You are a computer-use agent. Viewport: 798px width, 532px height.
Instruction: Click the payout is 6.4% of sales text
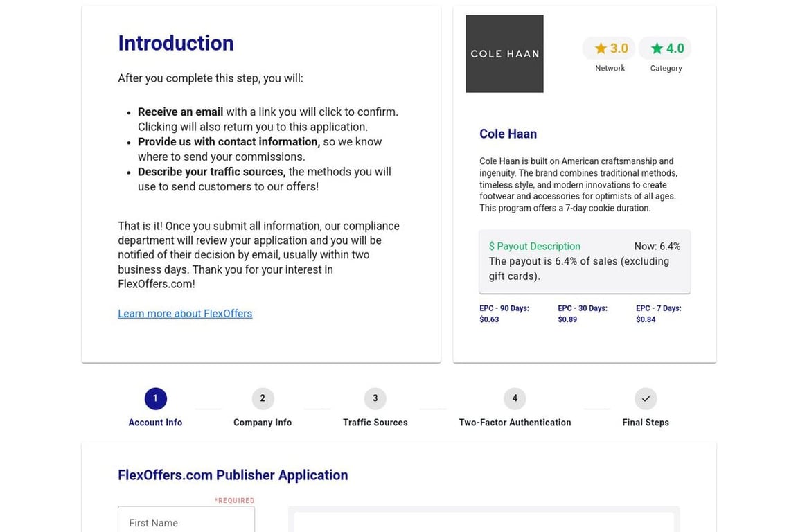tap(579, 269)
